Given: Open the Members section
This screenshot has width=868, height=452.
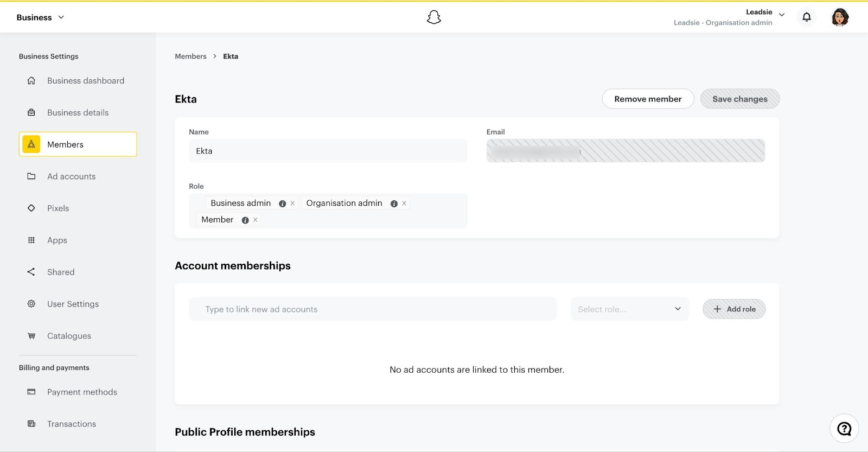Looking at the screenshot, I should point(78,144).
